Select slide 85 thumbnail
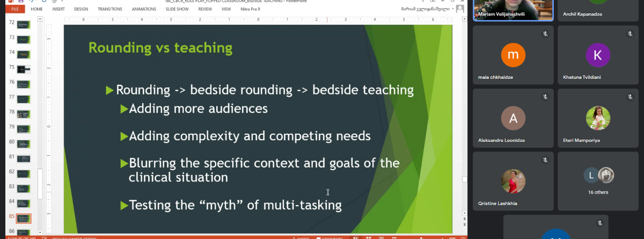The image size is (644, 239). [24, 219]
